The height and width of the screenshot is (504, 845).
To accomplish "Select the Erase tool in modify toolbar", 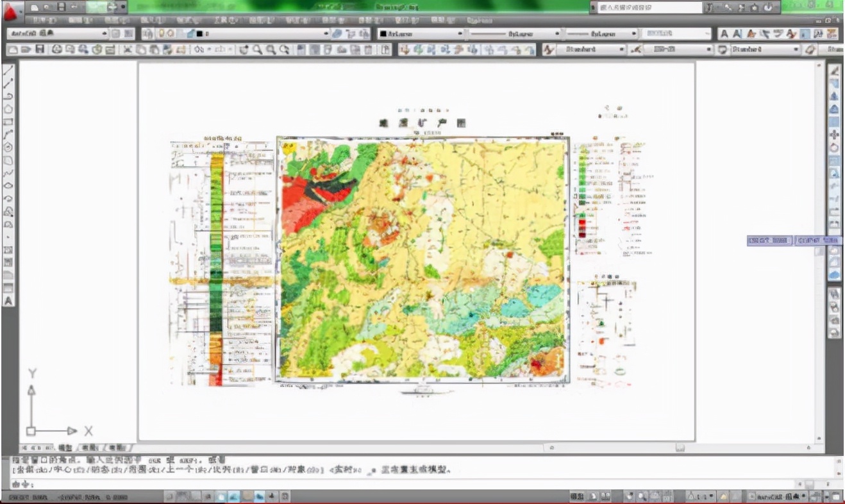I will pyautogui.click(x=835, y=71).
